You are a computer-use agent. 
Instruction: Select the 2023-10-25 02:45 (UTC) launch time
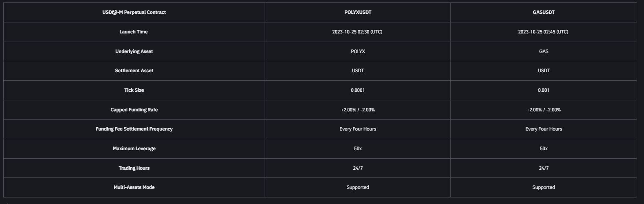pos(543,32)
